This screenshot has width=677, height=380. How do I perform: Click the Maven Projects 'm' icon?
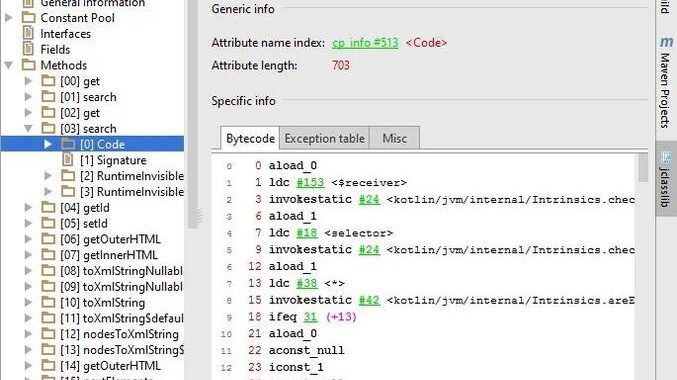(666, 42)
